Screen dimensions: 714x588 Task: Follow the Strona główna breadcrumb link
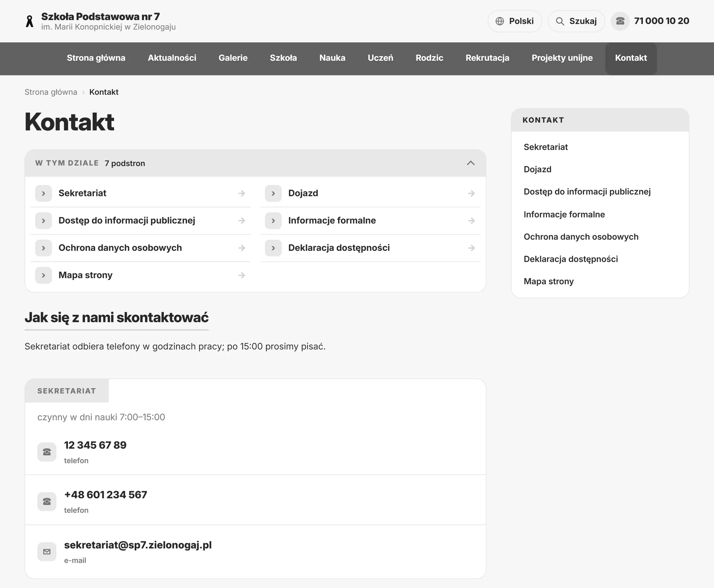(x=51, y=92)
